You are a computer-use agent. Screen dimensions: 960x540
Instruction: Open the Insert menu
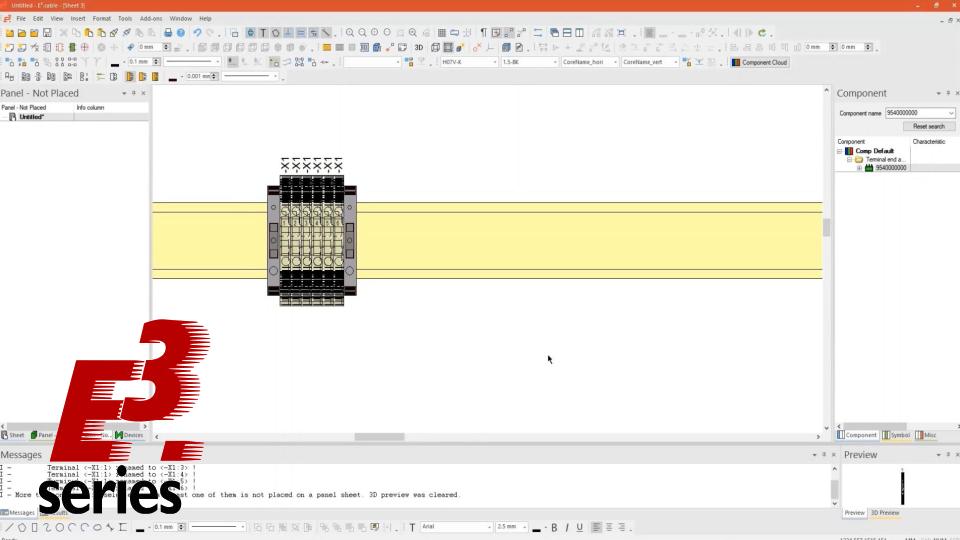[x=78, y=19]
